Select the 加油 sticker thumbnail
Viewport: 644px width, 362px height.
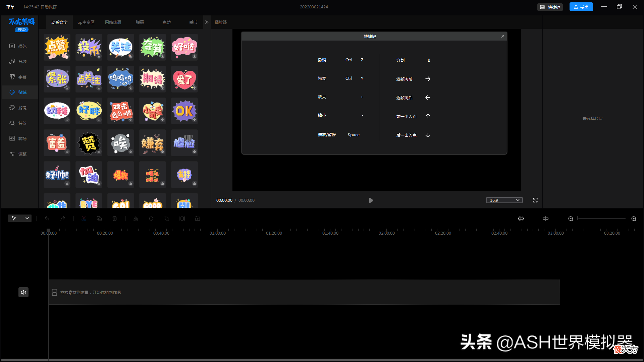click(x=89, y=174)
